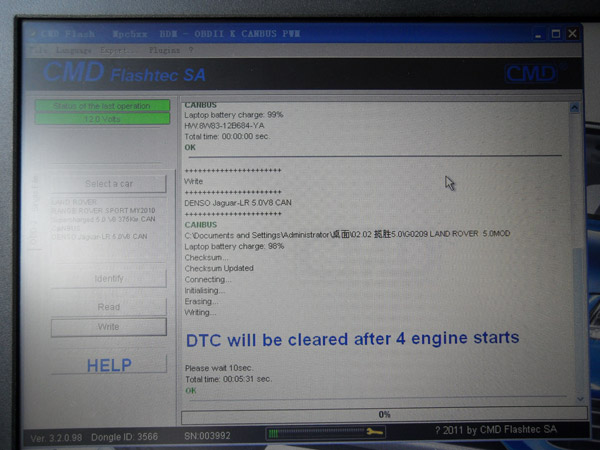Click Total time: 00:05:31 sec. line
This screenshot has height=450, width=600.
coord(228,379)
